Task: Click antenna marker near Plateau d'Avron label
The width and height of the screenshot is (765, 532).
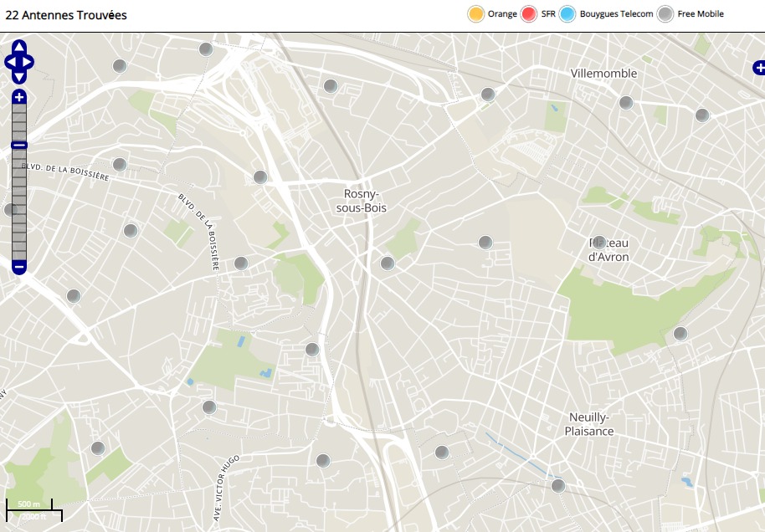Action: (598, 243)
